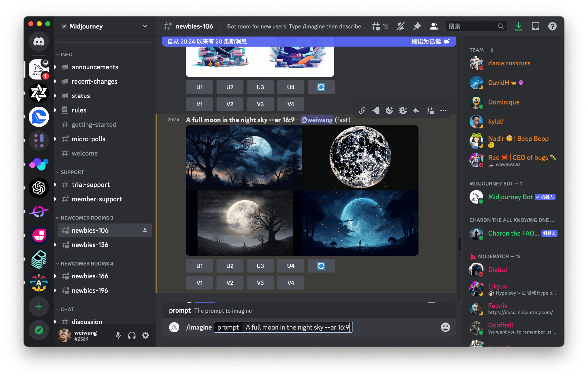Open the inbox icon in header
The image size is (588, 378).
(x=535, y=26)
